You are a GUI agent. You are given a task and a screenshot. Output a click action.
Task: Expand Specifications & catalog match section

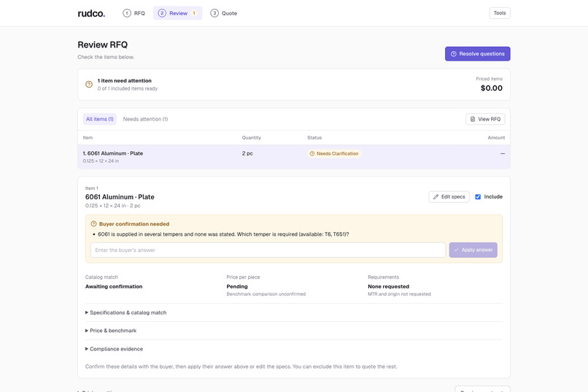tap(125, 312)
